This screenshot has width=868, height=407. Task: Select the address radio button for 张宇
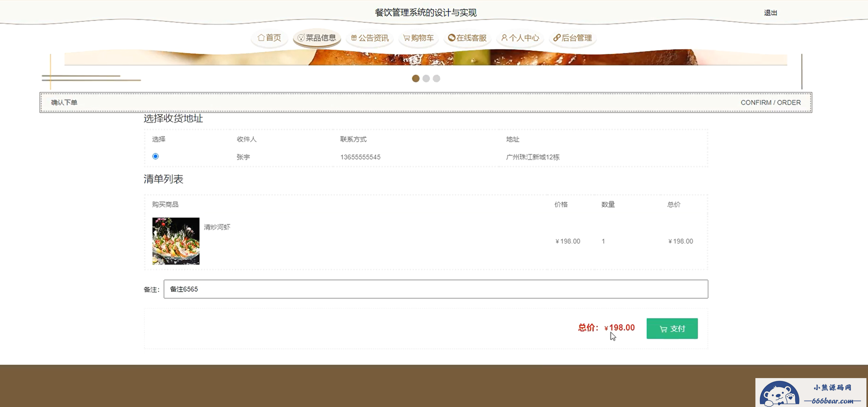point(155,156)
